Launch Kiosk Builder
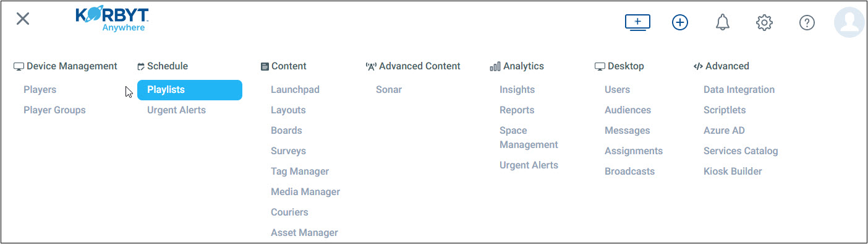The height and width of the screenshot is (244, 868). pyautogui.click(x=733, y=172)
